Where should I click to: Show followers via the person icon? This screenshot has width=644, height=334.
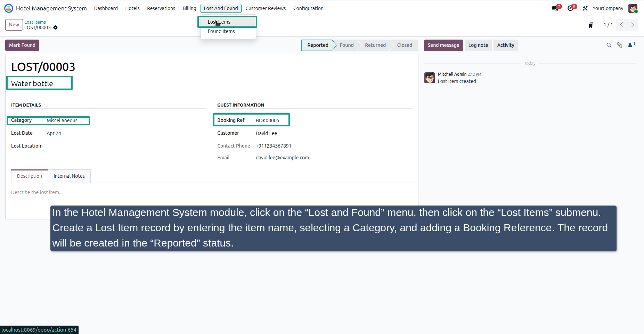[631, 45]
